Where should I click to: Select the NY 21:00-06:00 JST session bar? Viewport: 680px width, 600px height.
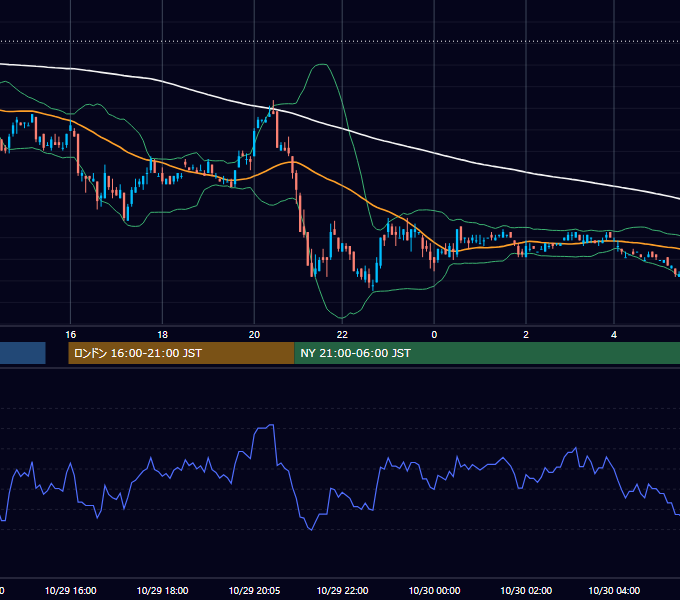487,353
